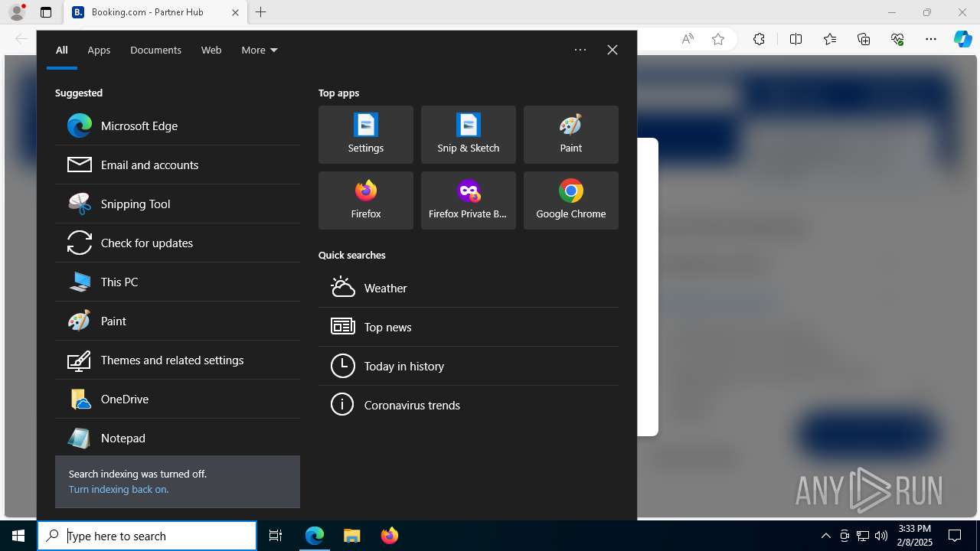This screenshot has width=980, height=551.
Task: Open File Explorer from the taskbar
Action: coord(352,536)
